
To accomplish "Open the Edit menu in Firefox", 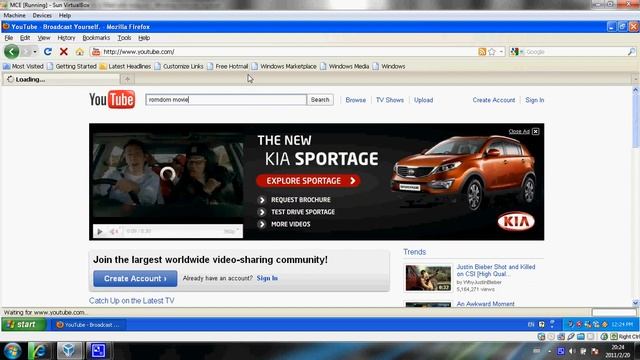I will pyautogui.click(x=25, y=38).
